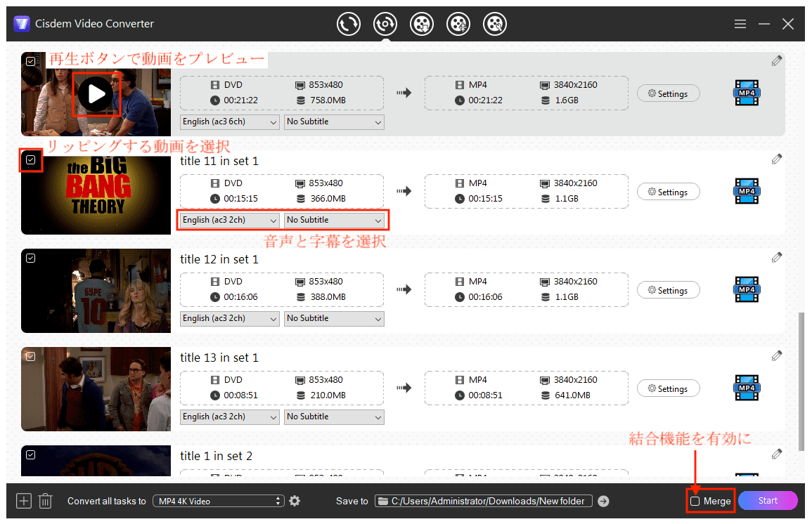Open Settings for title 13 in set 1

tap(668, 388)
